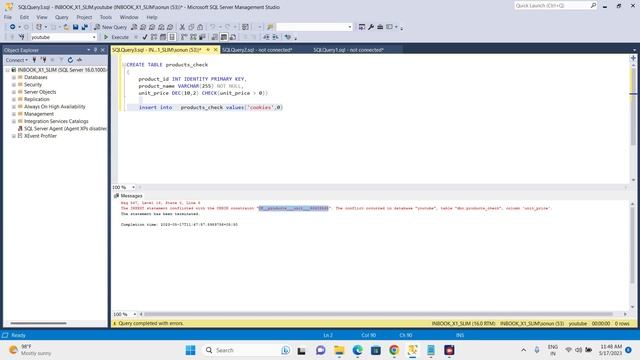Select Integration Services Catalogs tree item
The height and width of the screenshot is (360, 640).
pos(56,121)
